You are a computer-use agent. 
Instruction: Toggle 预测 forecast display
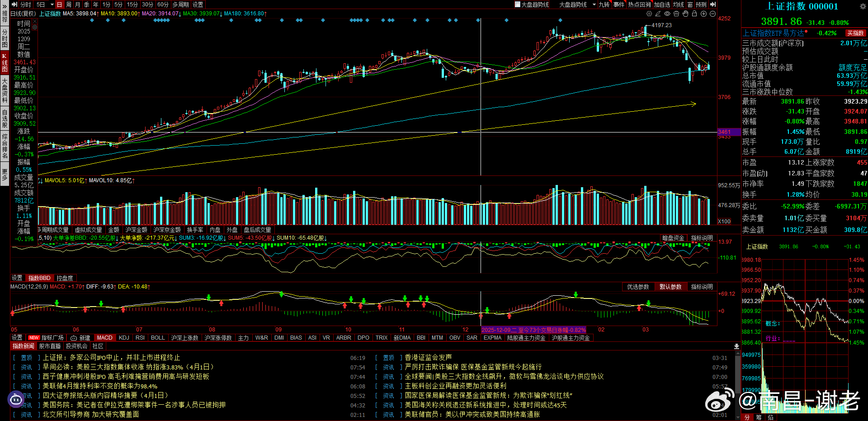pyautogui.click(x=701, y=5)
